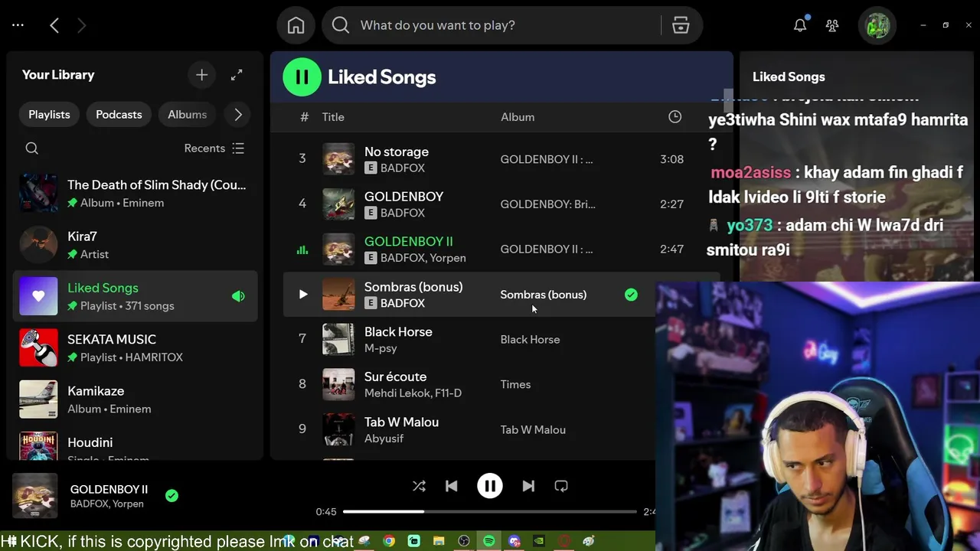Open The Death of Slim Shady album

pyautogui.click(x=136, y=193)
